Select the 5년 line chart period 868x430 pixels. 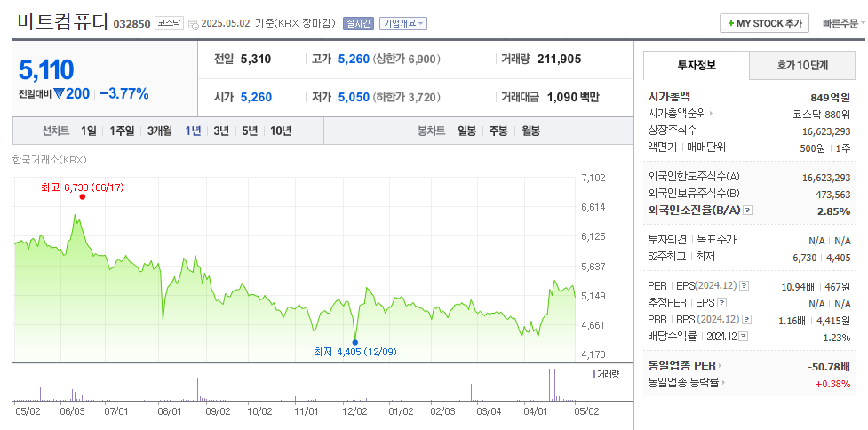coord(250,131)
